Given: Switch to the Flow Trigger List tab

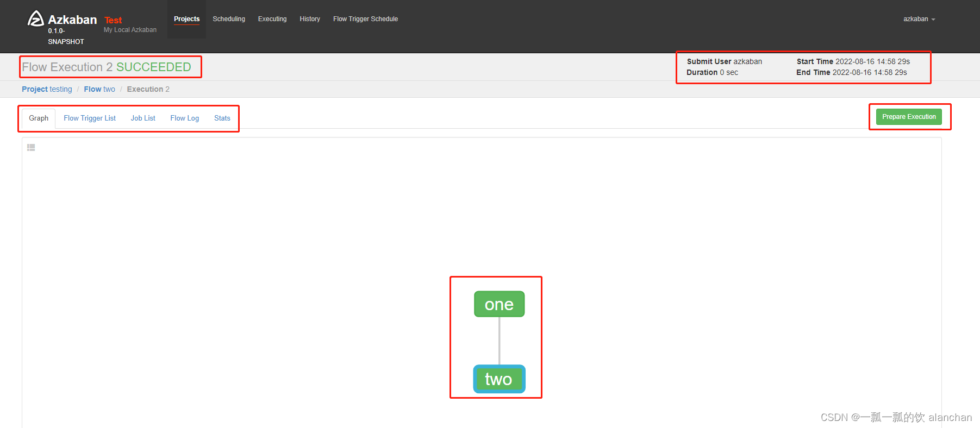Looking at the screenshot, I should point(90,118).
